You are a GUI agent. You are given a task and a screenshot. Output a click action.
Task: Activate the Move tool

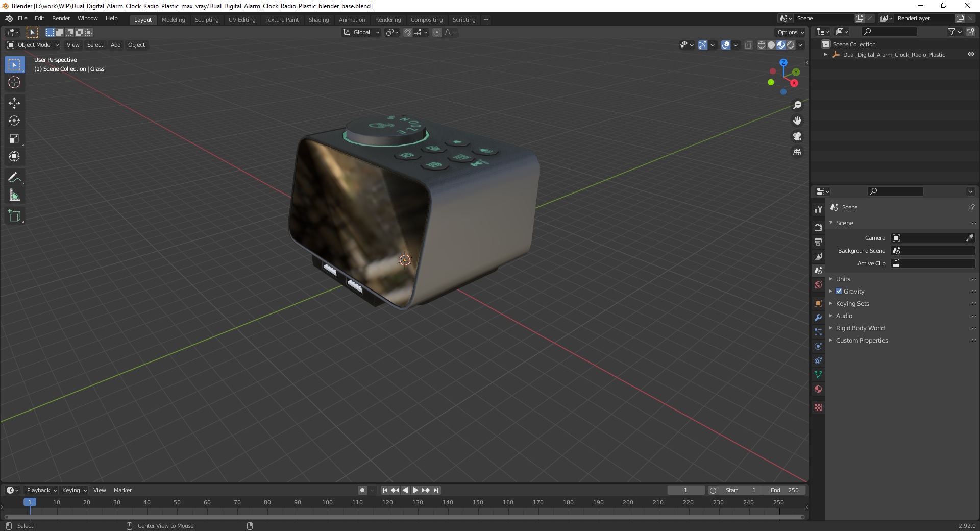point(14,103)
